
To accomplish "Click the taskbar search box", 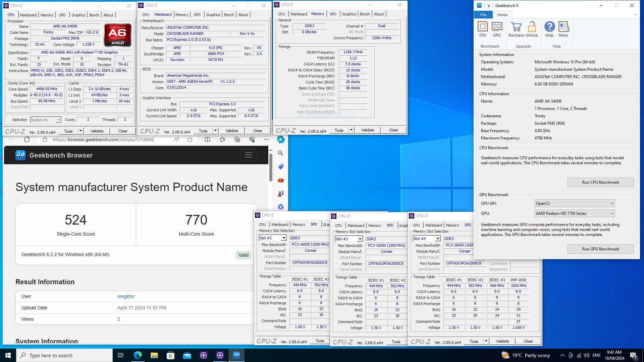I will coord(64,355).
